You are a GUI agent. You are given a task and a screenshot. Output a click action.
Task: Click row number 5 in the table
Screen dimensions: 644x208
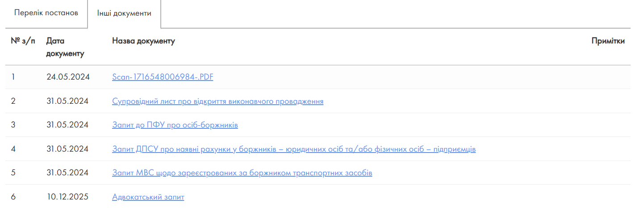point(13,173)
